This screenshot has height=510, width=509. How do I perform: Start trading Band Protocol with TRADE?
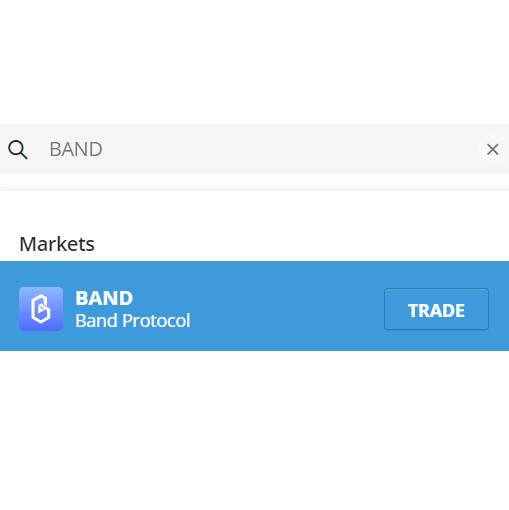(436, 309)
